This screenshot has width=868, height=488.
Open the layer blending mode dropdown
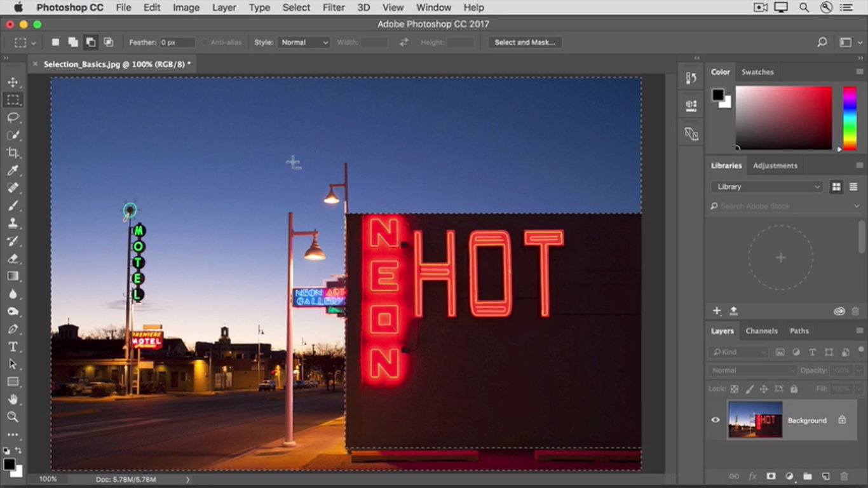(x=752, y=370)
